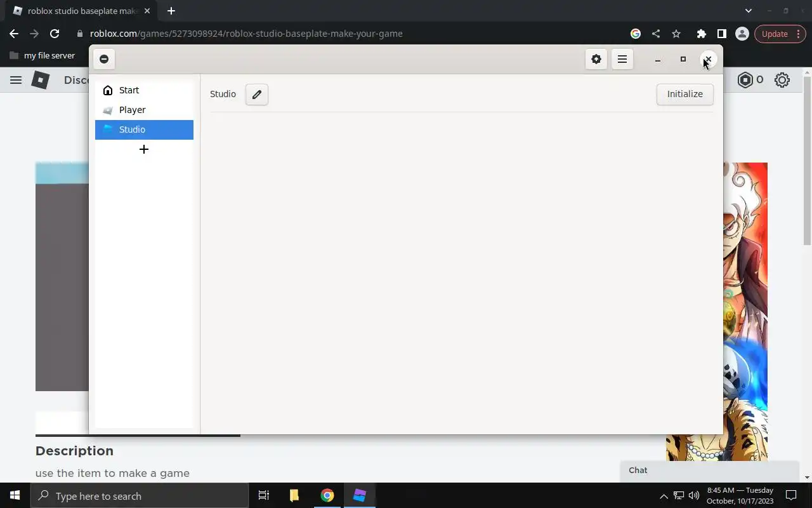The width and height of the screenshot is (812, 508).
Task: Bookmark this page with star icon
Action: pos(676,34)
